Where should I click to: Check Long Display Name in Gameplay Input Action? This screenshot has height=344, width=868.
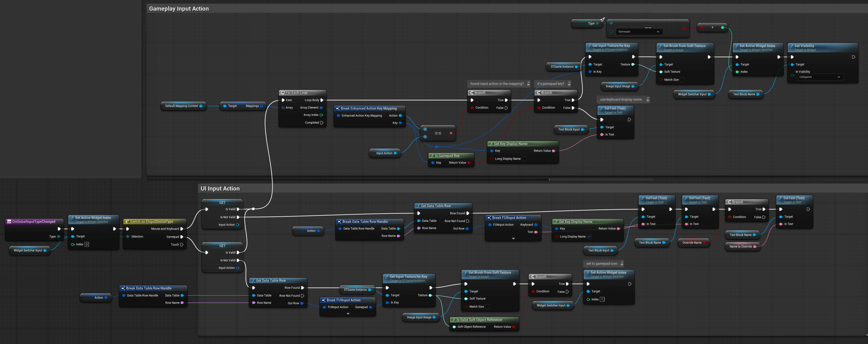[524, 159]
